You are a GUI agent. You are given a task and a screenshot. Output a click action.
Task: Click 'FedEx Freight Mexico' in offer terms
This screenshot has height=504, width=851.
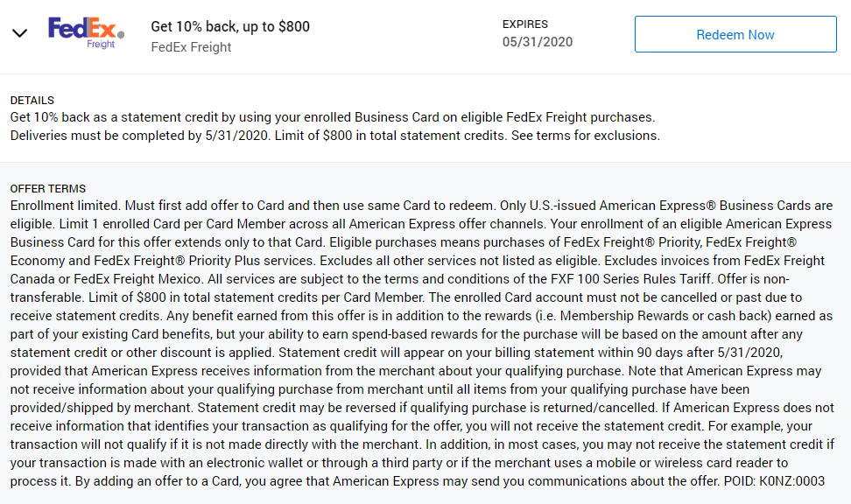pos(137,279)
